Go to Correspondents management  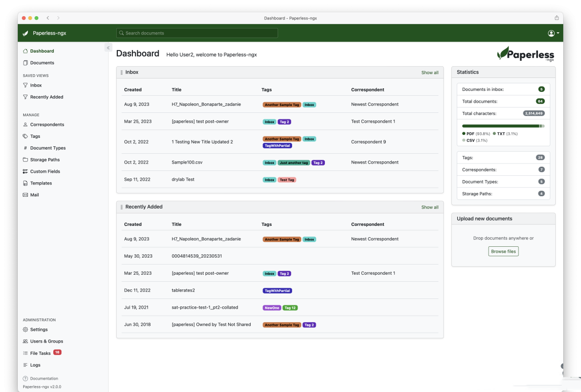44,125
